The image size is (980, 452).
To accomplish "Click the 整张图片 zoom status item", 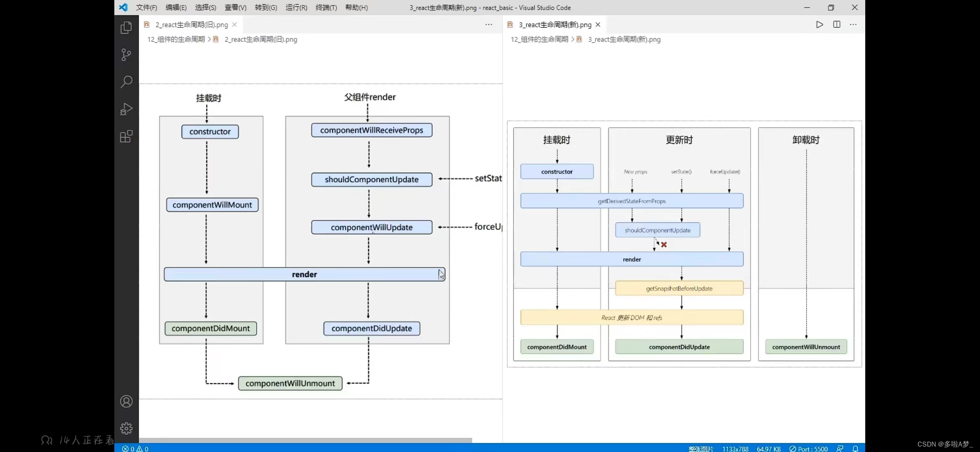I will coord(701,449).
